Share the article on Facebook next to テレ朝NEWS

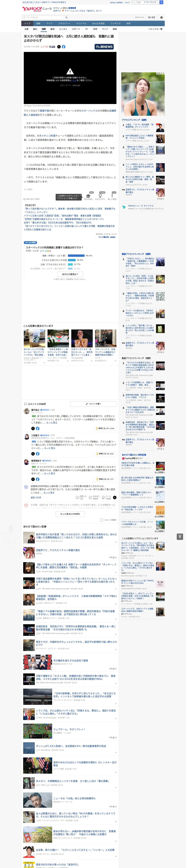pos(63,47)
